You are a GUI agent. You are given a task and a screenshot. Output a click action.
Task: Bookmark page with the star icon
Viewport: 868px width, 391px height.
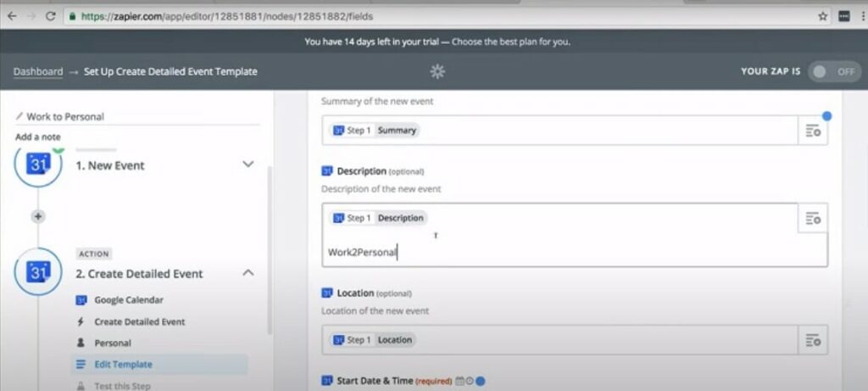[x=822, y=16]
